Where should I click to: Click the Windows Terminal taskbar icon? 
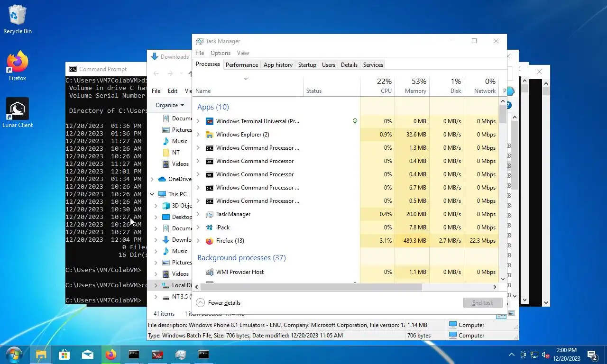pyautogui.click(x=157, y=355)
